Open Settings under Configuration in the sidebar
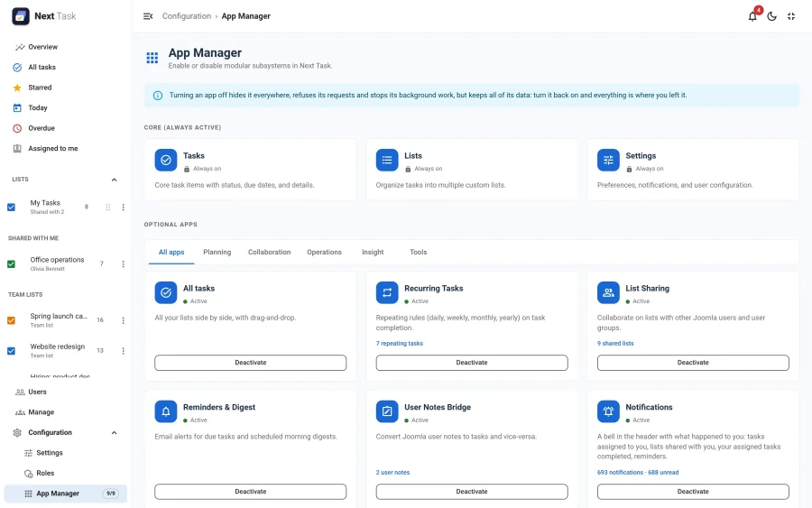The height and width of the screenshot is (508, 812). click(x=65, y=453)
